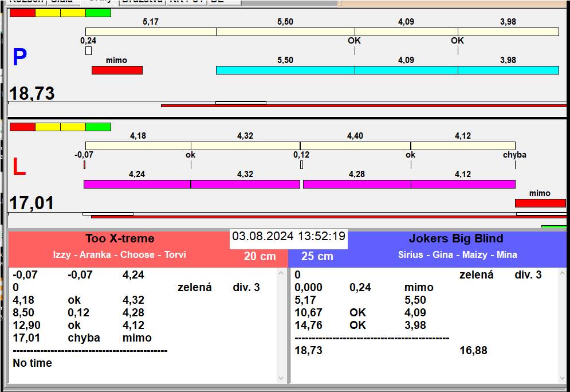Click the date and time stamp
The width and height of the screenshot is (570, 392).
coord(289,236)
